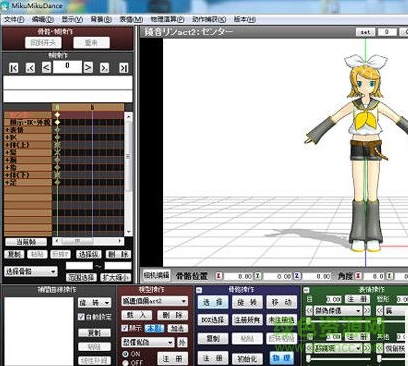This screenshot has height=366, width=408.
Task: Click the bone position Y axis icon
Action: click(258, 276)
